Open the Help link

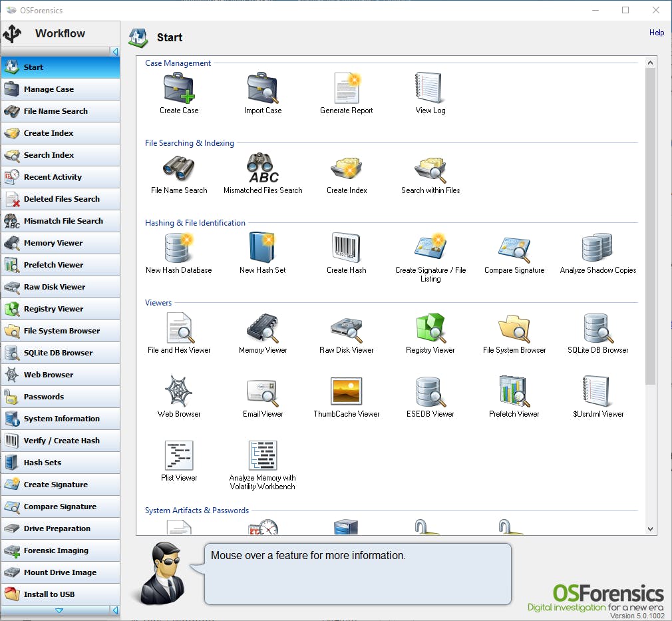coord(656,33)
